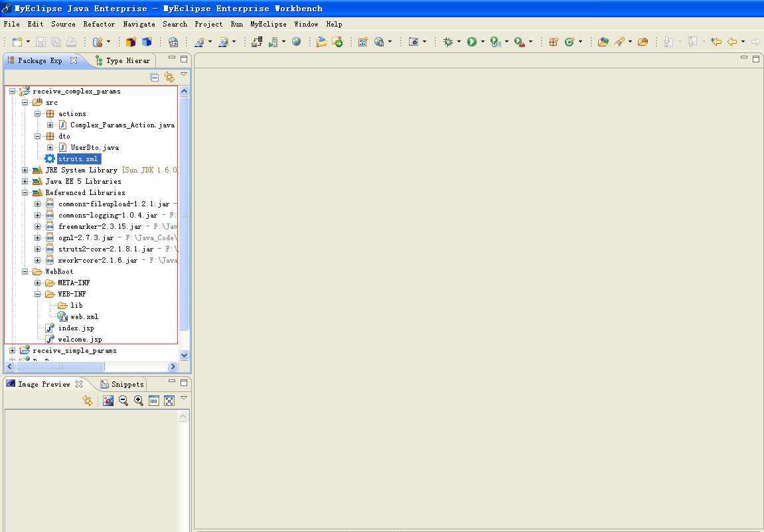This screenshot has width=764, height=532.
Task: Open the Package Explorer view menu arrow
Action: 184,74
